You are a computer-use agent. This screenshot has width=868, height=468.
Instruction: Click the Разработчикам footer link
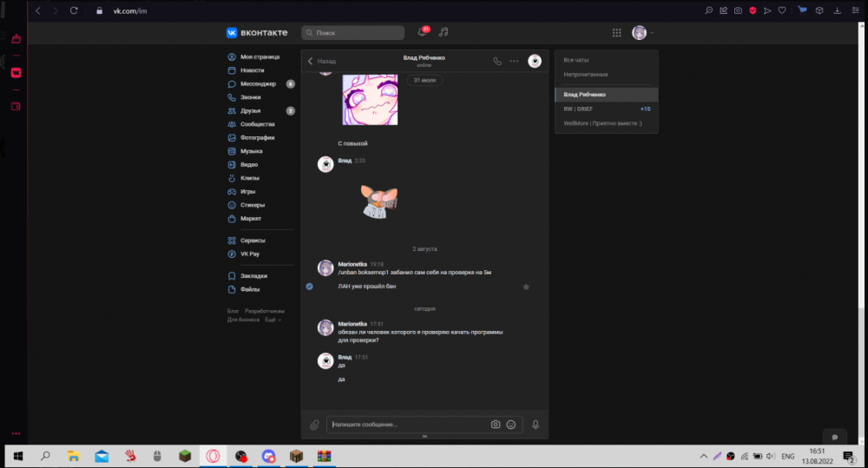[265, 311]
